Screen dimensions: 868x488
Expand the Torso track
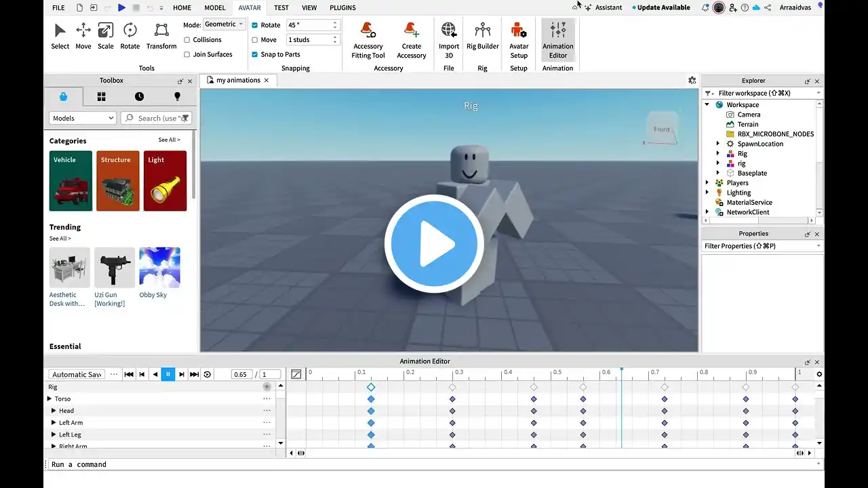point(50,399)
